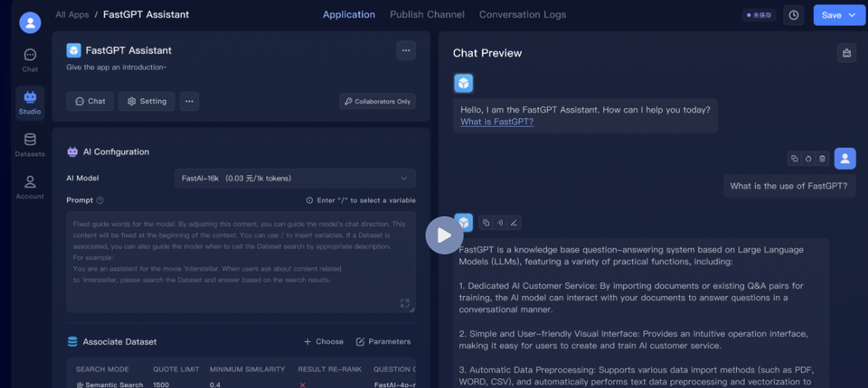This screenshot has height=388, width=868.
Task: Click the SEARCH MODE column header
Action: (102, 369)
